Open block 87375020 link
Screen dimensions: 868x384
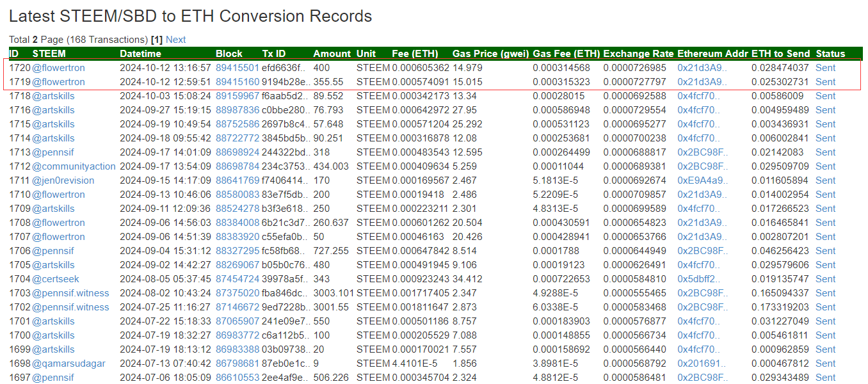click(237, 293)
